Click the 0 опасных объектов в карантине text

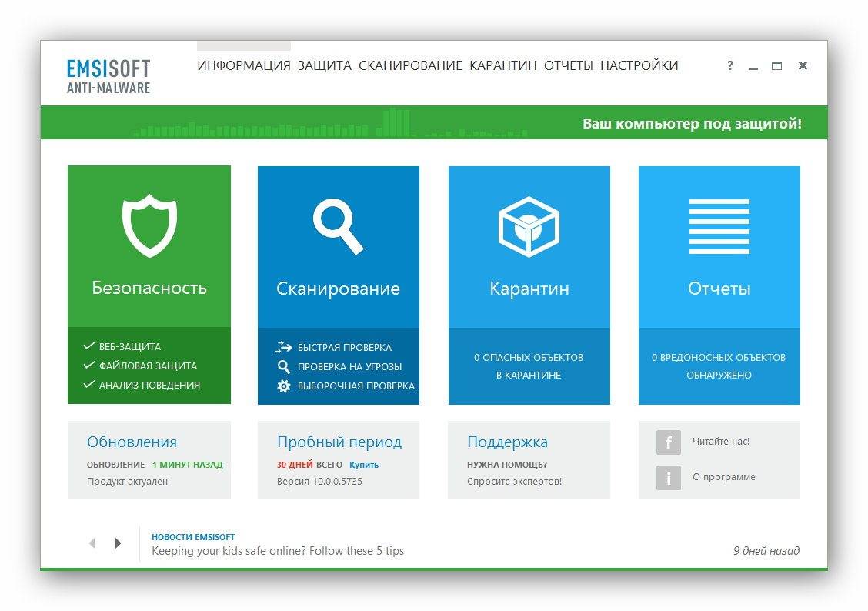[529, 366]
